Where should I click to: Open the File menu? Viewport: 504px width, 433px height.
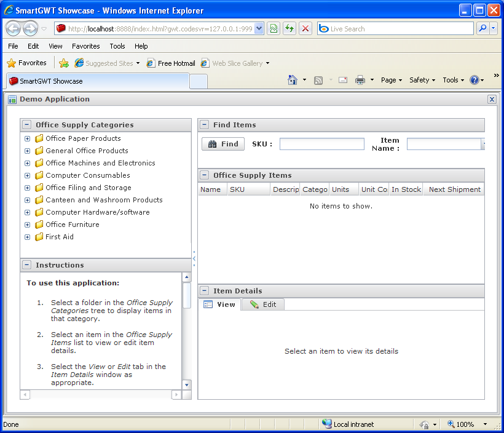tap(13, 46)
